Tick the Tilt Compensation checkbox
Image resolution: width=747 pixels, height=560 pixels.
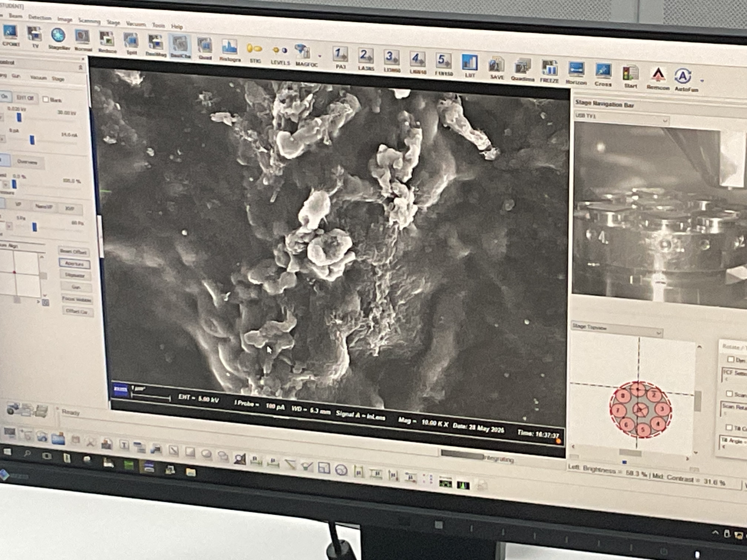click(729, 428)
